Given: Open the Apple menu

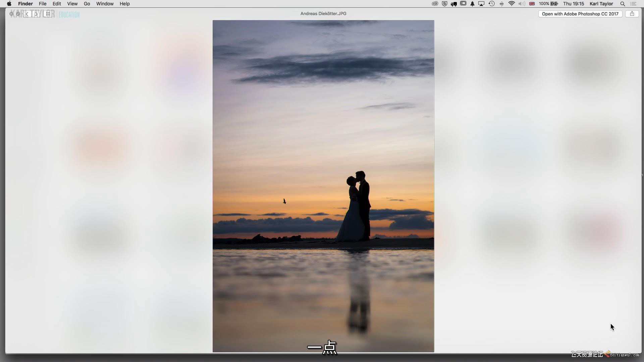Looking at the screenshot, I should 9,4.
